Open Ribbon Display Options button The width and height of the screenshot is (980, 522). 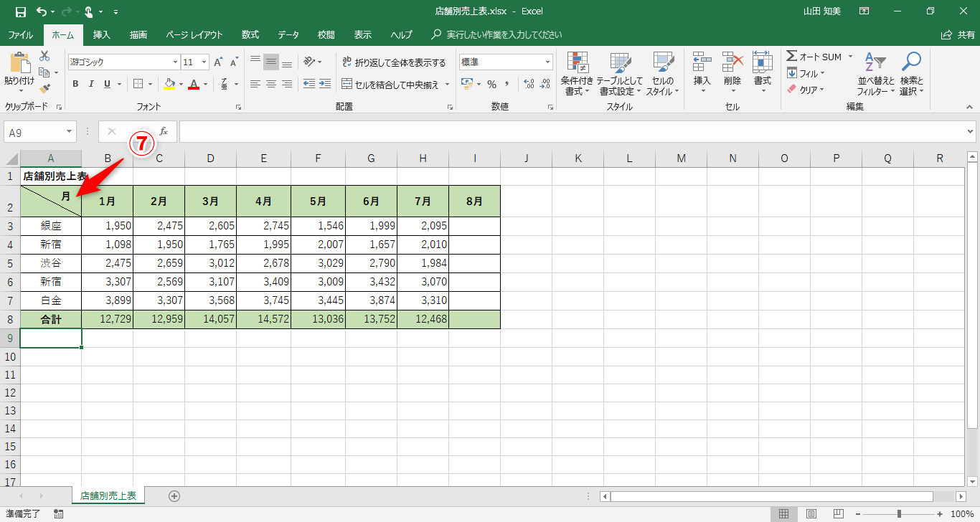865,11
